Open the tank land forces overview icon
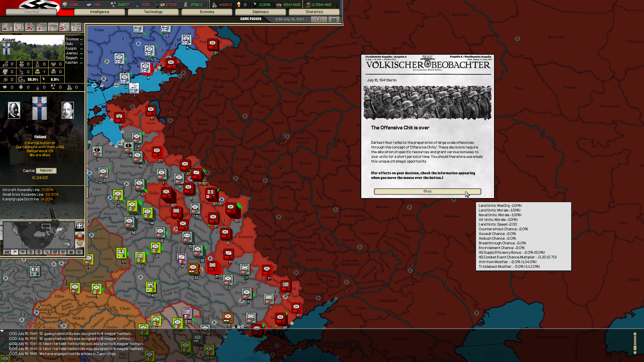 pyautogui.click(x=30, y=27)
